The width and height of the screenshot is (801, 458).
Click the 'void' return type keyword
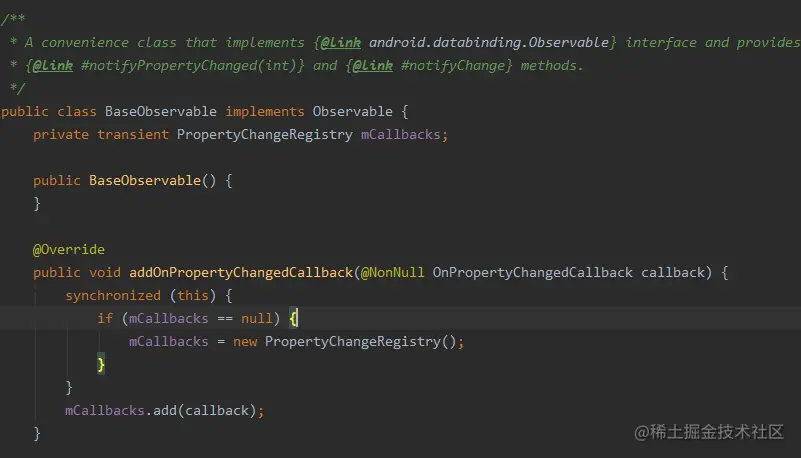[105, 272]
